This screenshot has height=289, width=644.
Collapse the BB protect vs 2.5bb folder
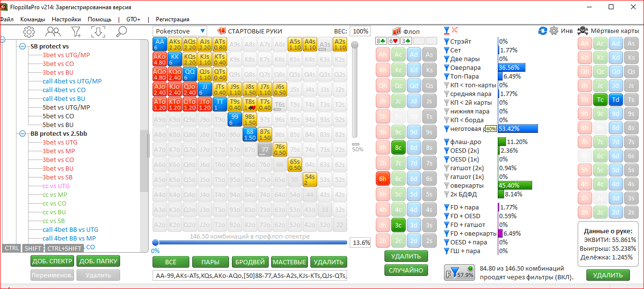[x=22, y=134]
